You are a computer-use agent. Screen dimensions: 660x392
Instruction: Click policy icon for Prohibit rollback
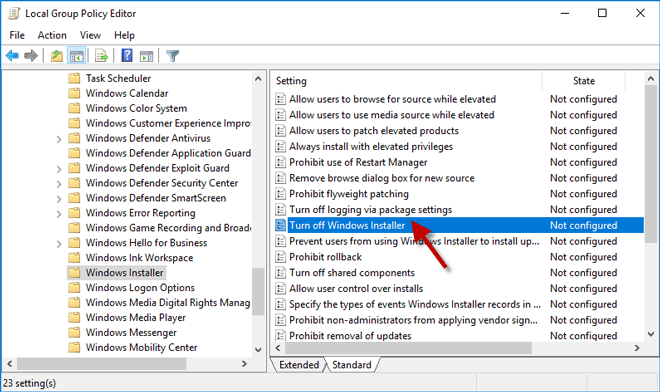pos(280,257)
